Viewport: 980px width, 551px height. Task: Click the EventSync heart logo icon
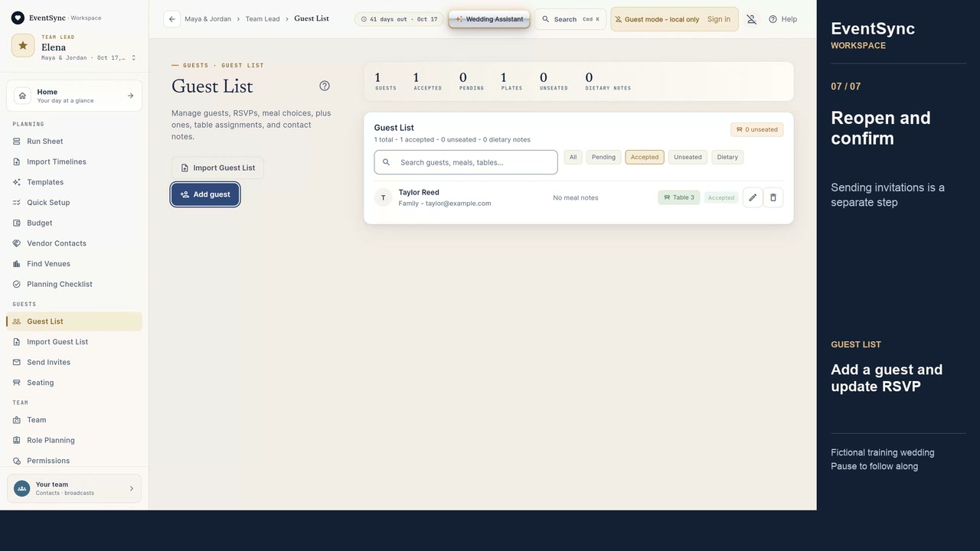pyautogui.click(x=18, y=18)
